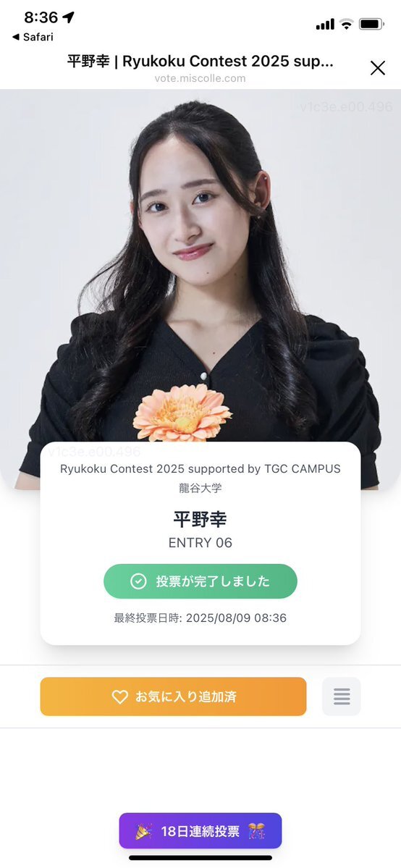Toggle お気に入り追加済 favorite button
Image resolution: width=401 pixels, height=868 pixels.
[174, 696]
